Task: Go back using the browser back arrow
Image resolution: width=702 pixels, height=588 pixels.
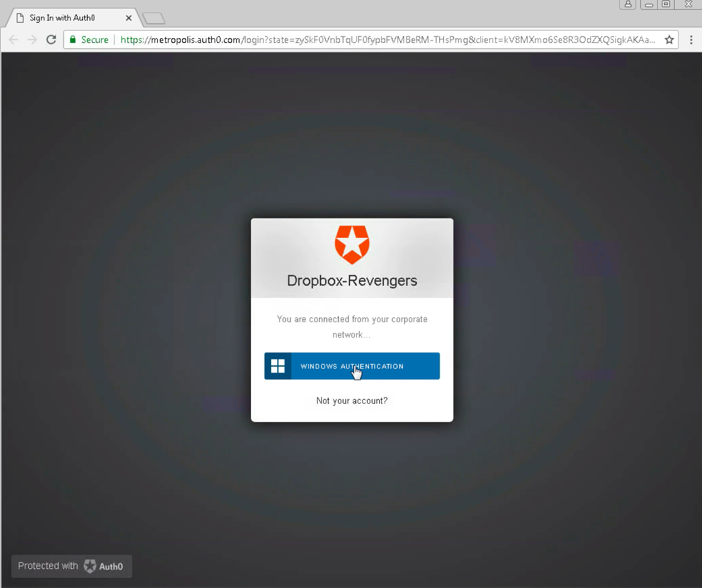Action: tap(14, 39)
